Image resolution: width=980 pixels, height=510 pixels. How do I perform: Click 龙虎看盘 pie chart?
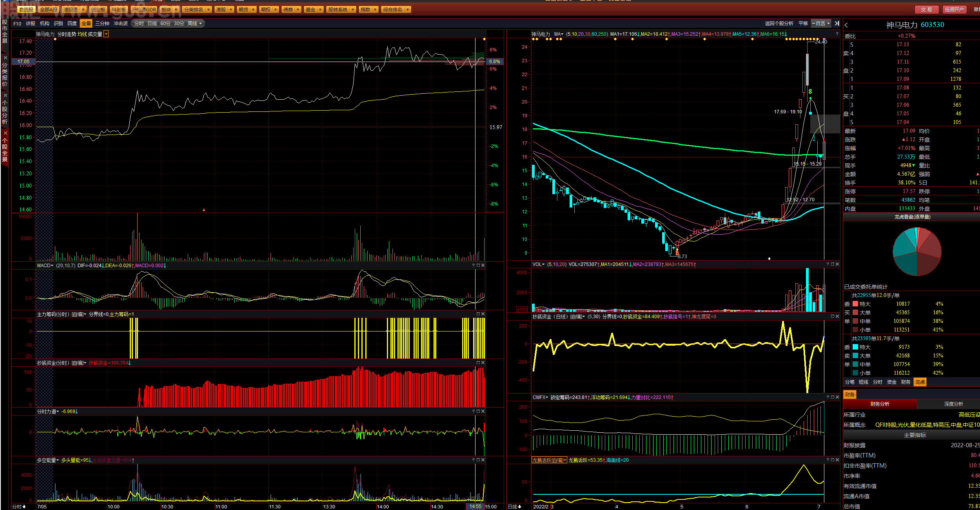[917, 251]
